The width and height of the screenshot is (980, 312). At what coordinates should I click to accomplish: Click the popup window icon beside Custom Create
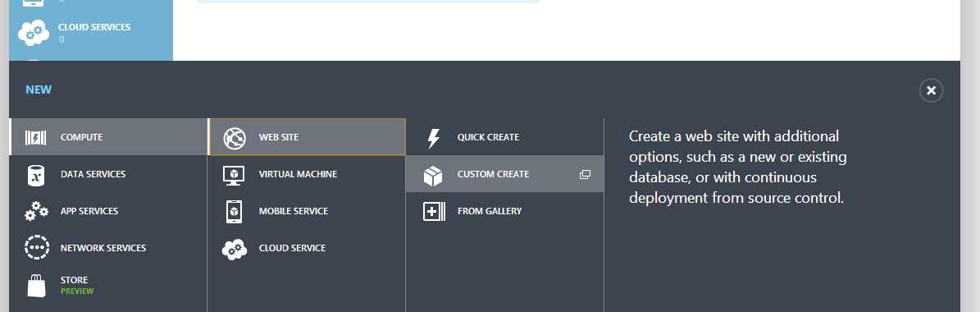pyautogui.click(x=585, y=174)
